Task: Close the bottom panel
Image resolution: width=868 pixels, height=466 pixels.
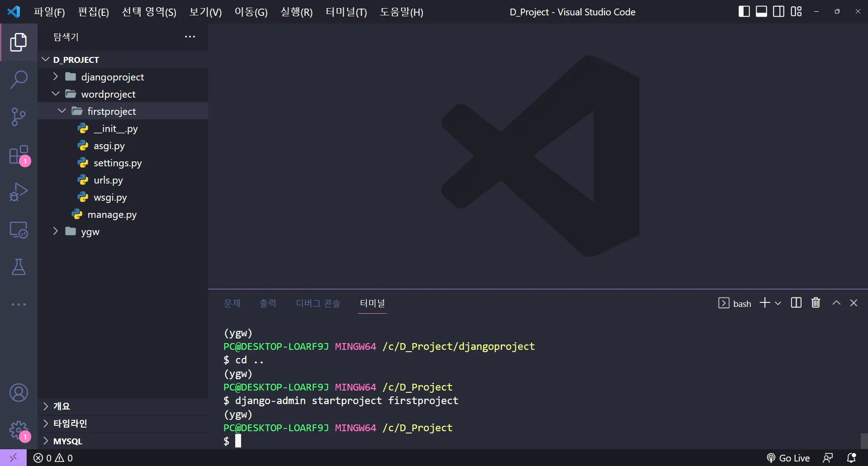Action: [854, 303]
